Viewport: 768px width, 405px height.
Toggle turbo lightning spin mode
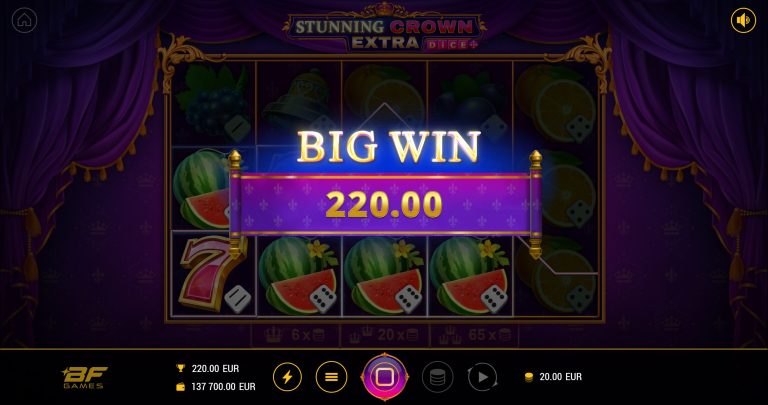pyautogui.click(x=288, y=377)
